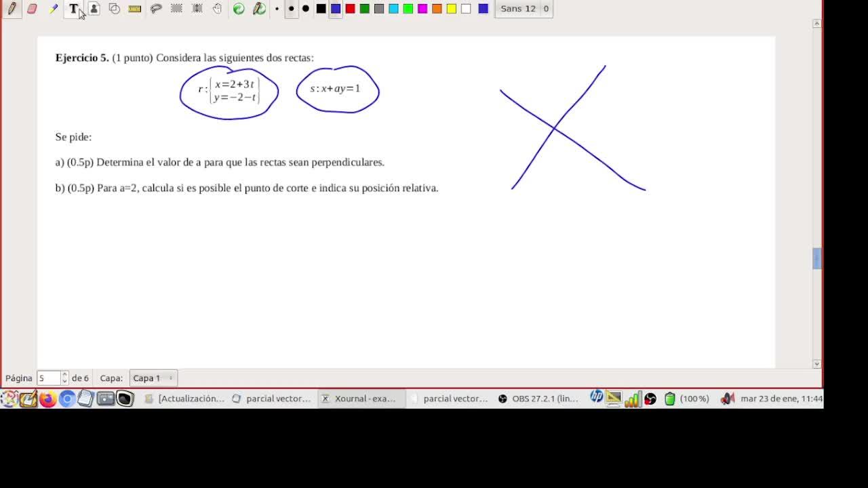
Task: Open the battery indicator
Action: [686, 399]
